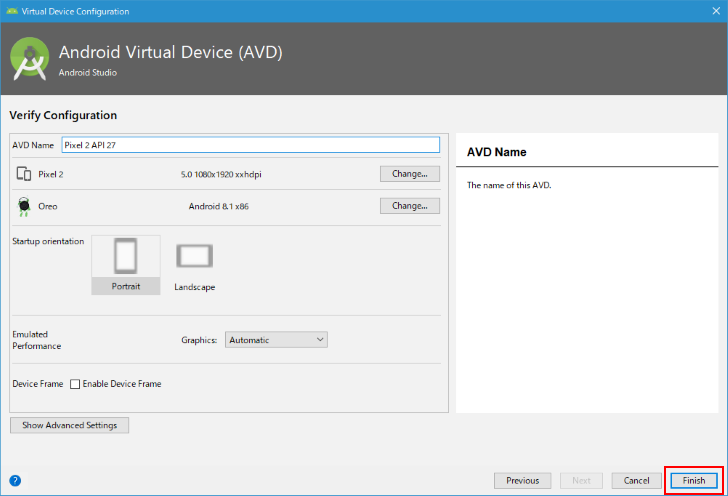Click Finish to create the AVD
Image resolution: width=728 pixels, height=496 pixels.
pyautogui.click(x=694, y=480)
